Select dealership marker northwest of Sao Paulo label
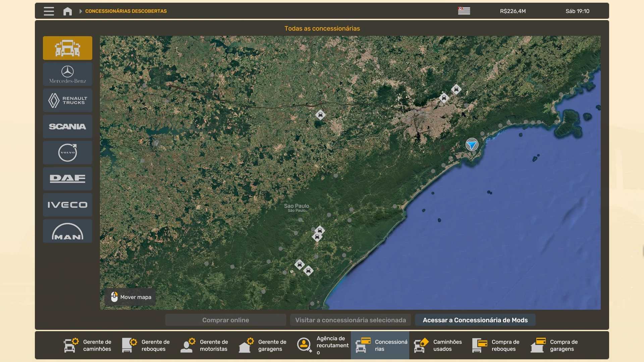The height and width of the screenshot is (362, 644). tap(320, 115)
